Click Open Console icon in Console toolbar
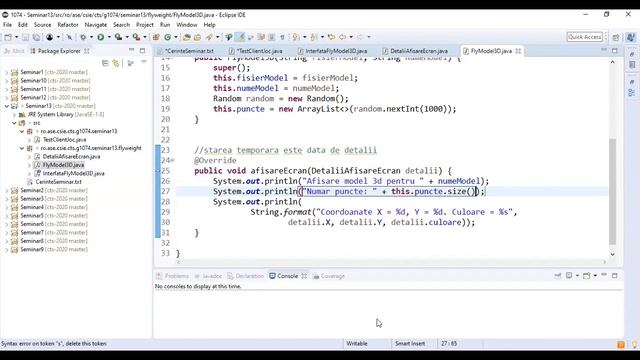640x360 pixels. 586,276
